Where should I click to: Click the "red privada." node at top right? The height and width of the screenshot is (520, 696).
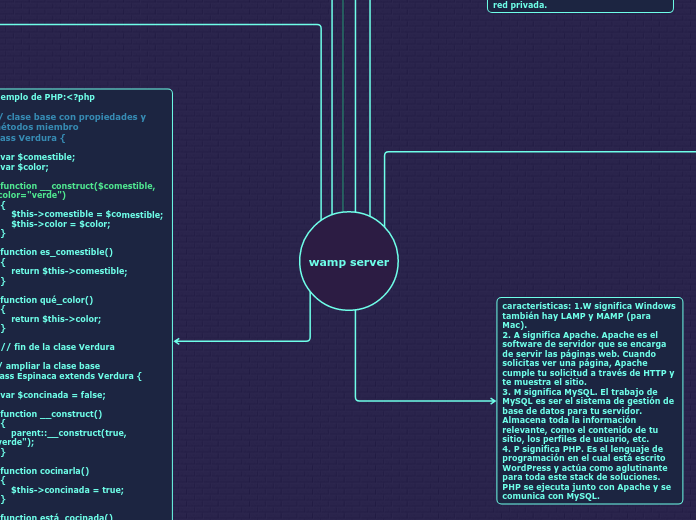click(519, 5)
